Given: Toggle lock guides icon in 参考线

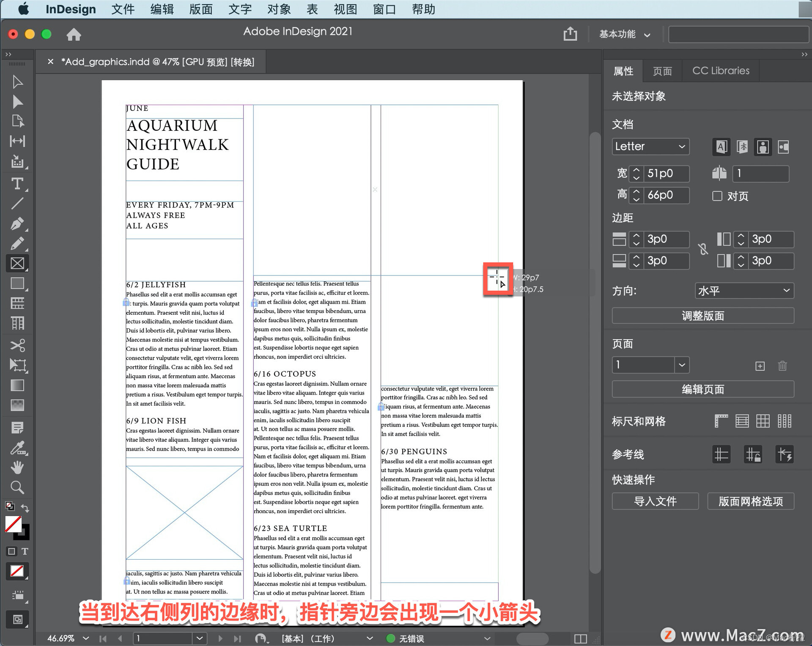Looking at the screenshot, I should click(x=753, y=455).
